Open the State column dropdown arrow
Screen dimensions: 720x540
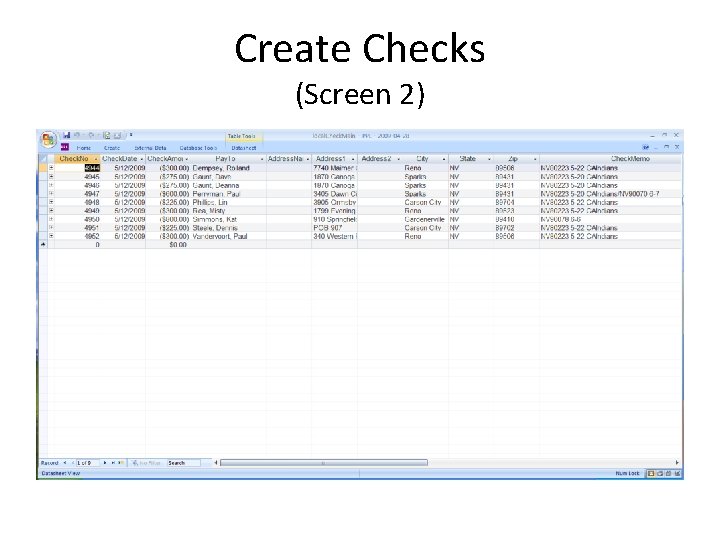(x=489, y=159)
